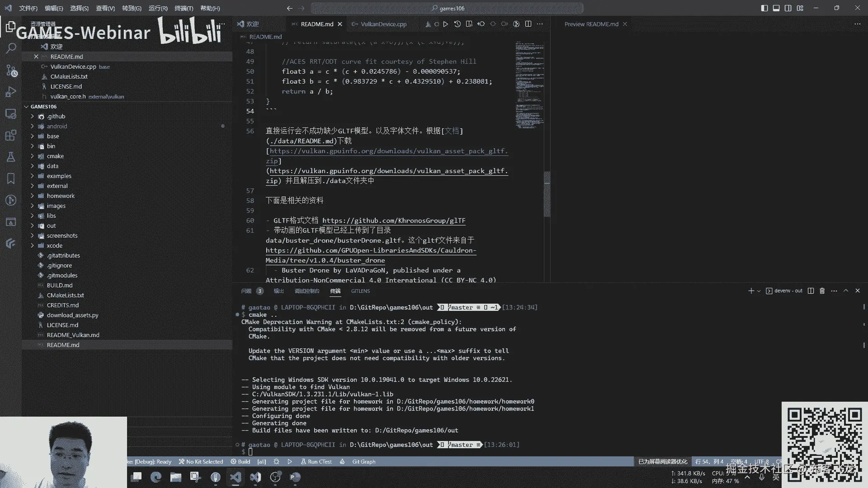Click the split terminal icon

(811, 291)
